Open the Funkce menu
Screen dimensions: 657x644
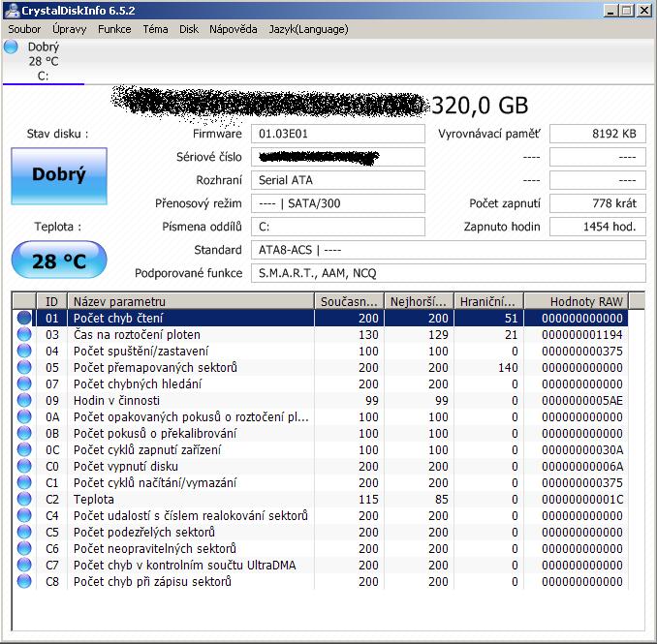[x=114, y=29]
